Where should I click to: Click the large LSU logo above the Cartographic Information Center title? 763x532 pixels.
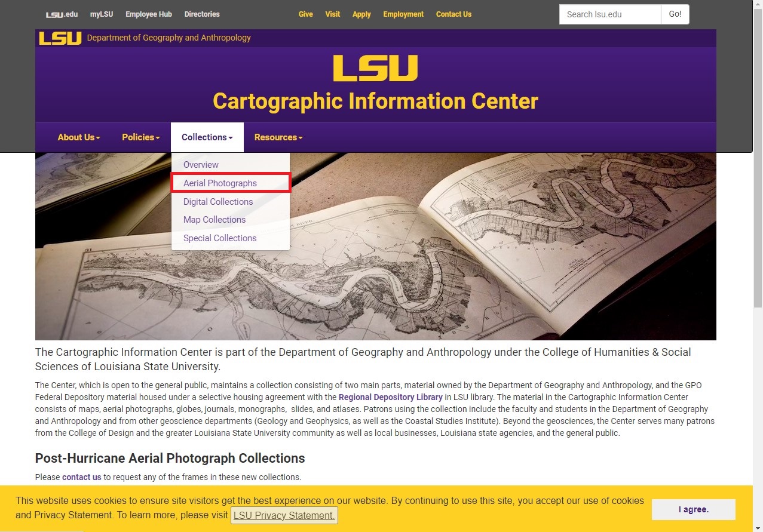pos(375,68)
